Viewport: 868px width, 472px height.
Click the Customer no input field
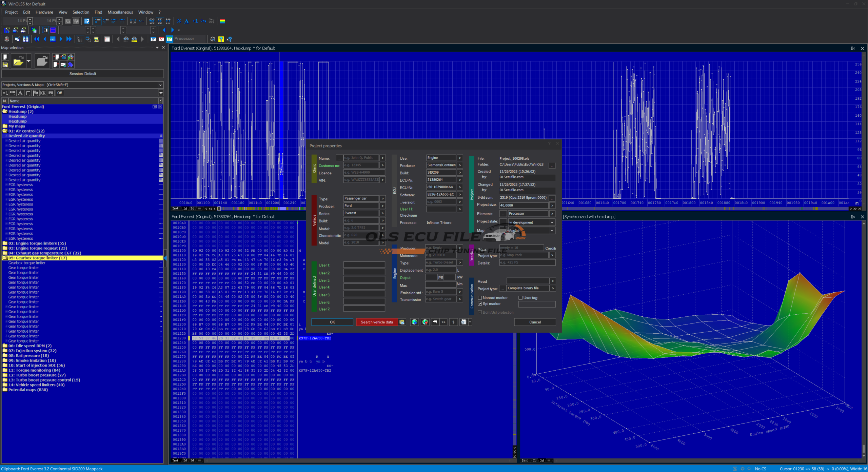[x=361, y=165]
